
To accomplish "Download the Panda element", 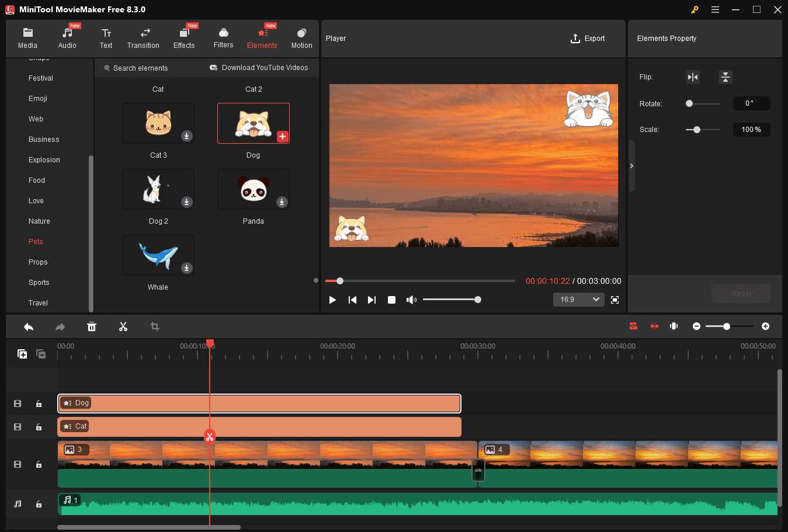I will click(282, 202).
